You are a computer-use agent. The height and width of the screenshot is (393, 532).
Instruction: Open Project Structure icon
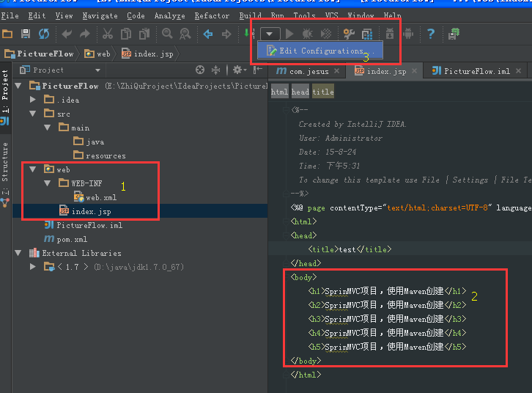367,34
